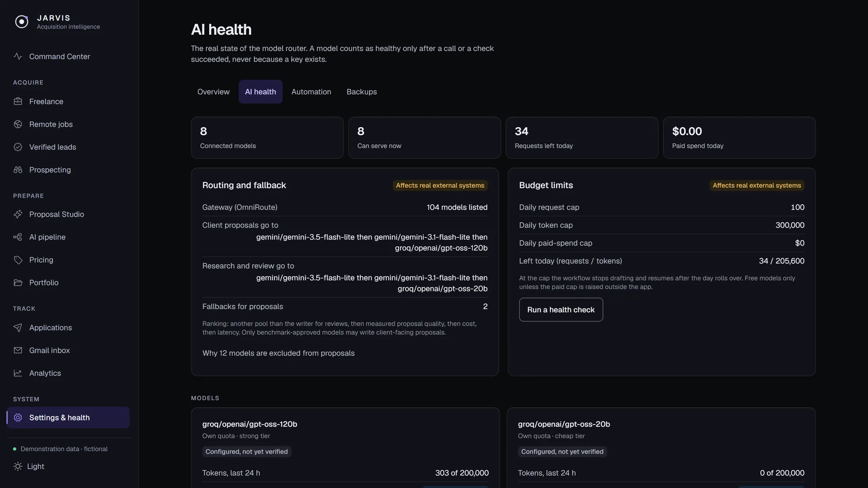Click the Settings & health gear icon
This screenshot has width=868, height=488.
18,417
